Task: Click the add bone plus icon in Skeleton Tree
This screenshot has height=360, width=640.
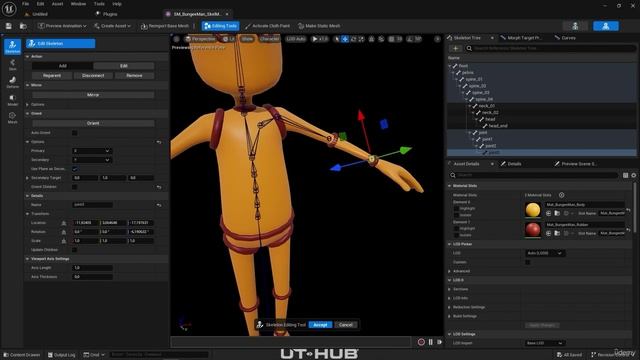Action: pos(455,48)
